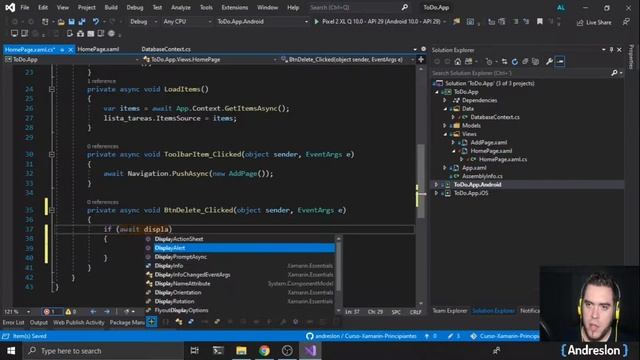
Task: Select DisplayAlert in the autocomplete list
Action: click(x=244, y=248)
